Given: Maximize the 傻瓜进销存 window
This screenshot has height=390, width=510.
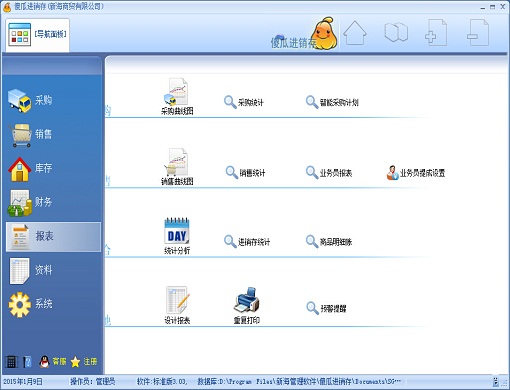Looking at the screenshot, I should 492,7.
